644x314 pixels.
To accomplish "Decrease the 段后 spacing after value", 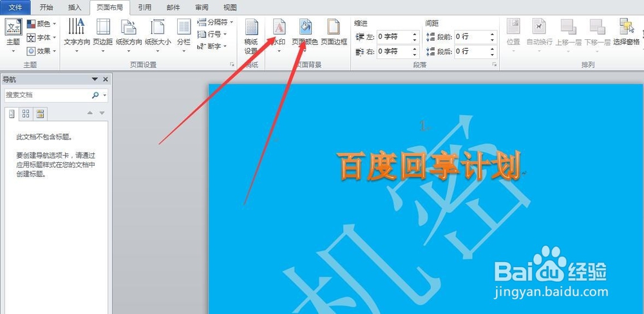I will click(x=493, y=54).
